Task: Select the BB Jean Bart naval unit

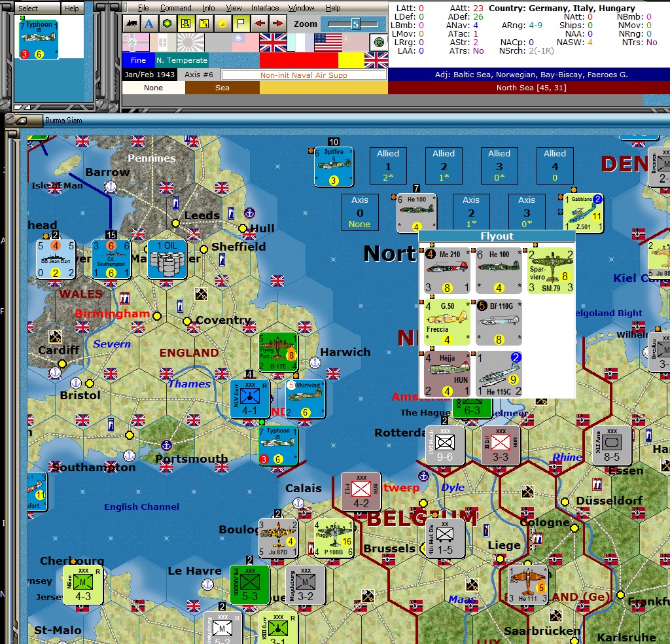Action: coord(56,259)
